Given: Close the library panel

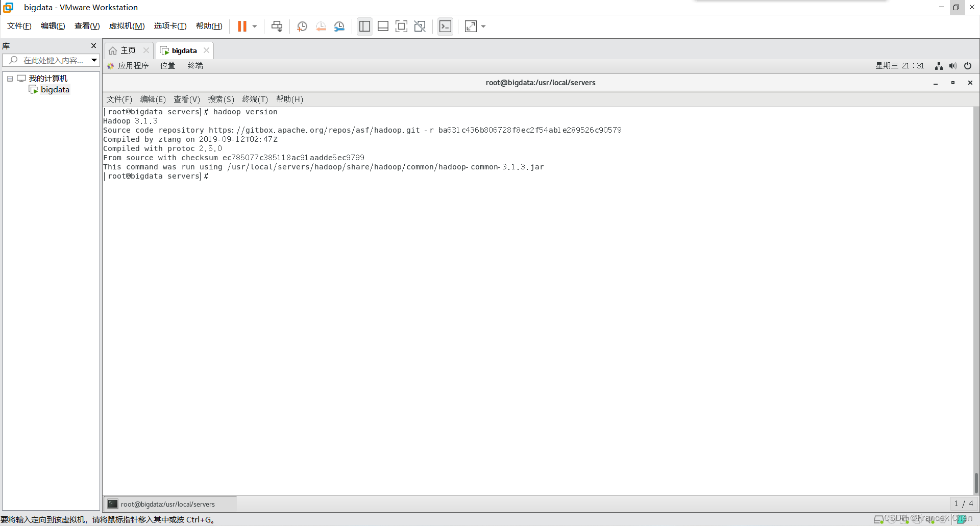Looking at the screenshot, I should tap(93, 46).
